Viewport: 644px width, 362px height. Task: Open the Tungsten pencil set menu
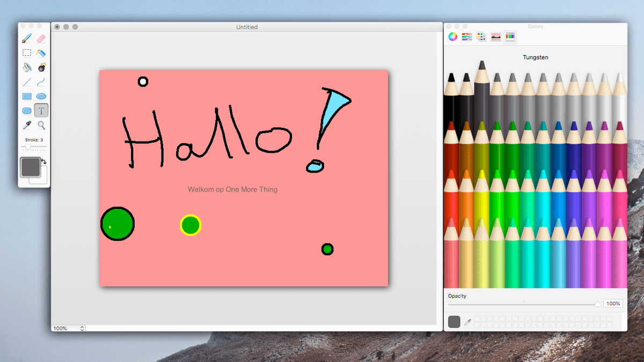point(535,57)
